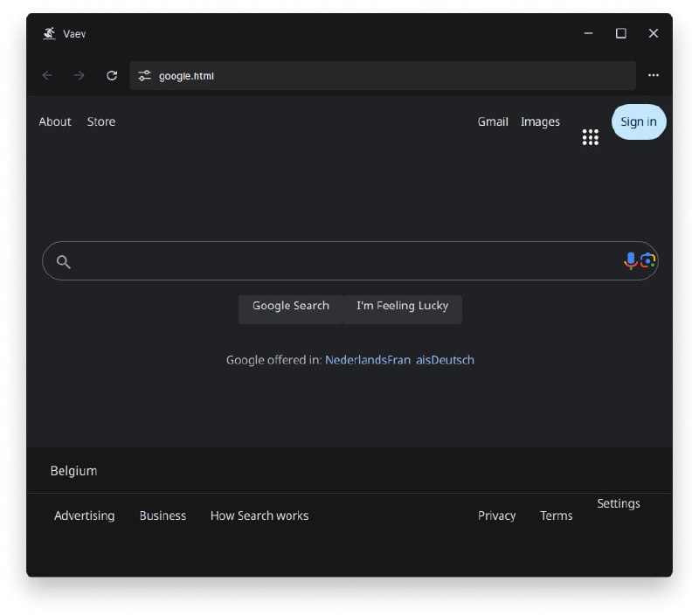Open the Gmail link
The width and height of the screenshot is (699, 616).
coord(493,122)
